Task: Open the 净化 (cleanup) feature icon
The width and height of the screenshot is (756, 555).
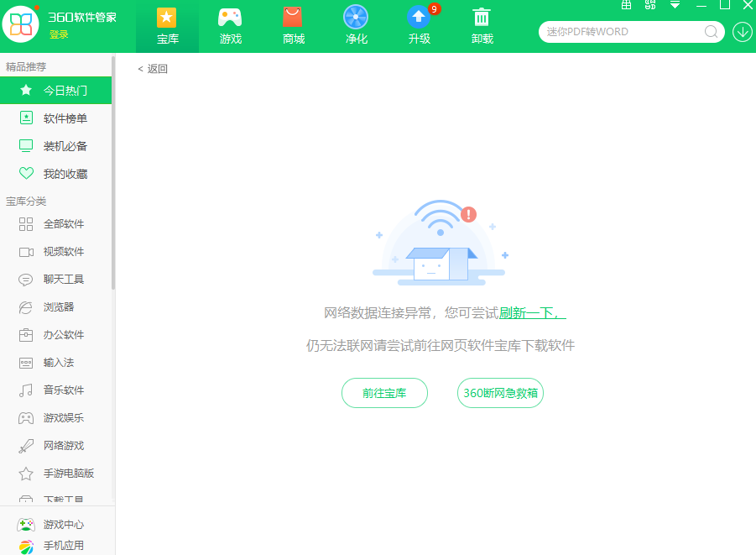Action: tap(356, 25)
